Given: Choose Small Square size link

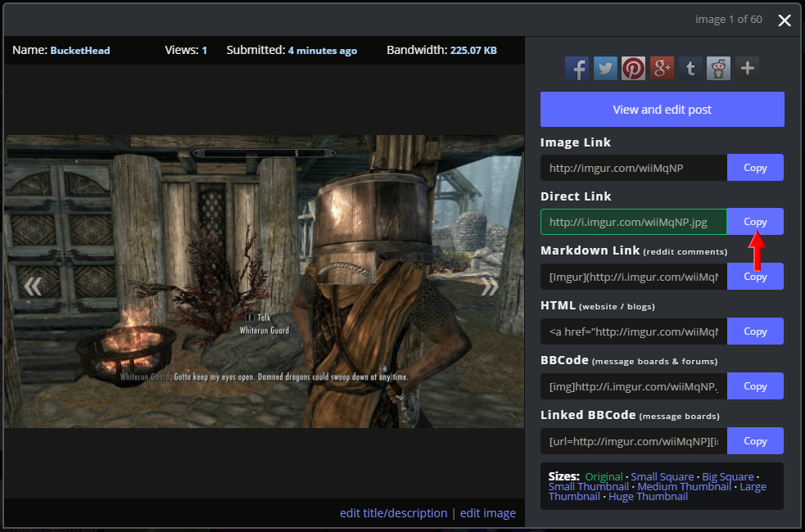Looking at the screenshot, I should tap(663, 477).
